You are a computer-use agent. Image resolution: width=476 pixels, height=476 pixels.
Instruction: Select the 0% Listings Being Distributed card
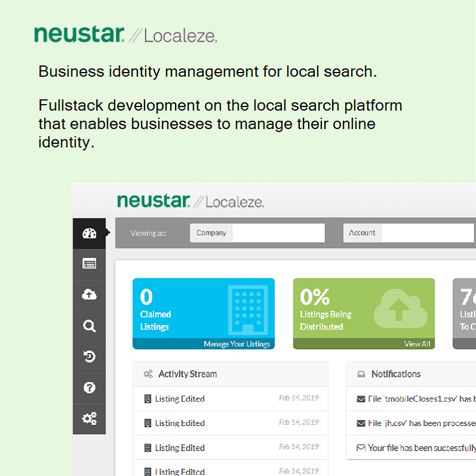tap(364, 314)
